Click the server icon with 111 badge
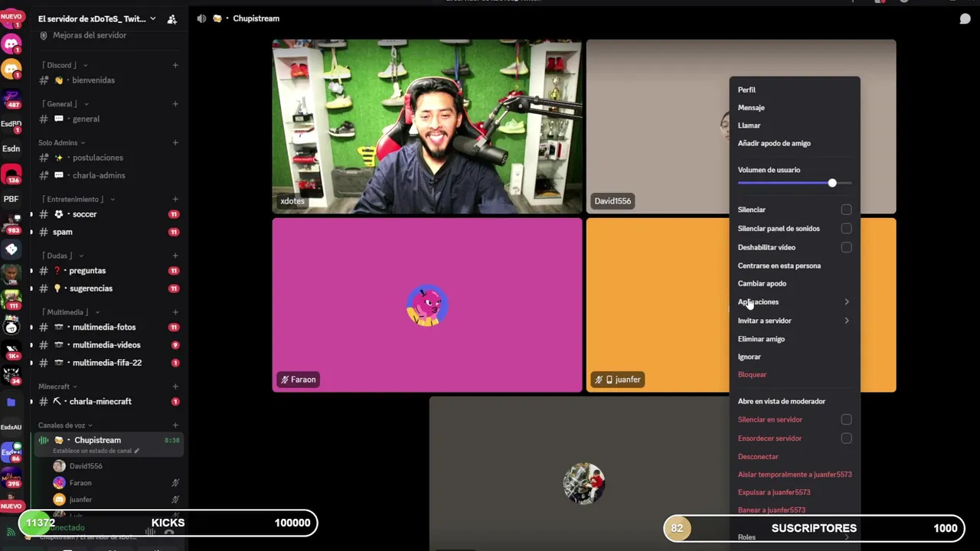 click(x=11, y=299)
